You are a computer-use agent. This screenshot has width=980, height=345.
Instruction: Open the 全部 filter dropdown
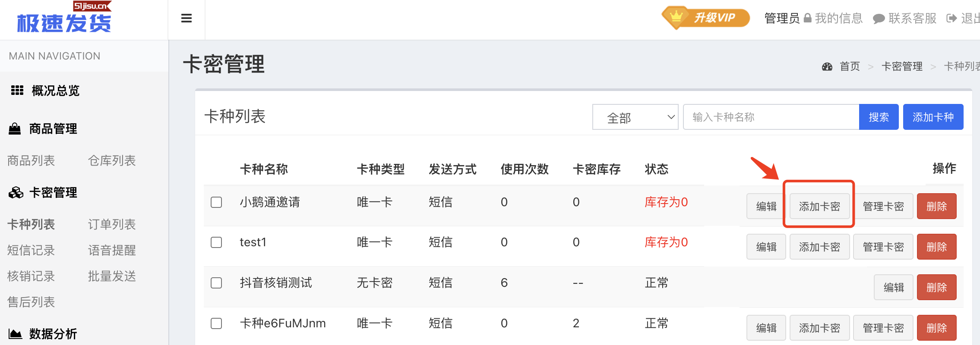[635, 117]
